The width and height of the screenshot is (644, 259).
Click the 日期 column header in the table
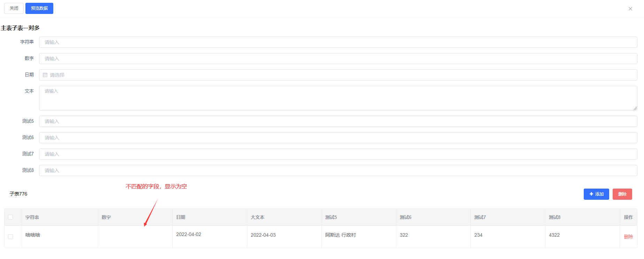(181, 217)
